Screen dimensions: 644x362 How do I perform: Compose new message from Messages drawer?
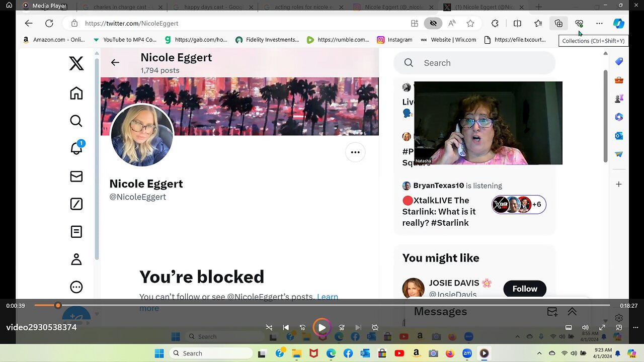[552, 312]
